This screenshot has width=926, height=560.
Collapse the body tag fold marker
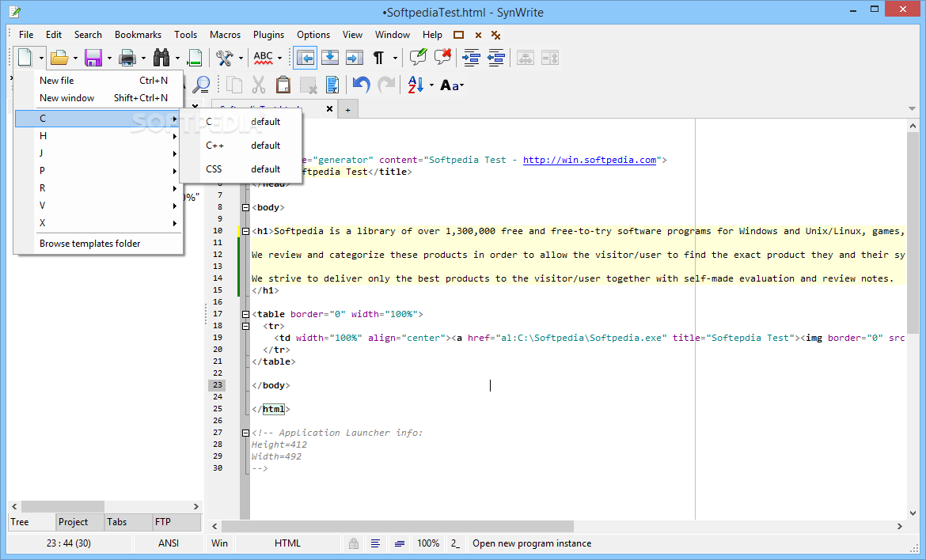click(245, 208)
